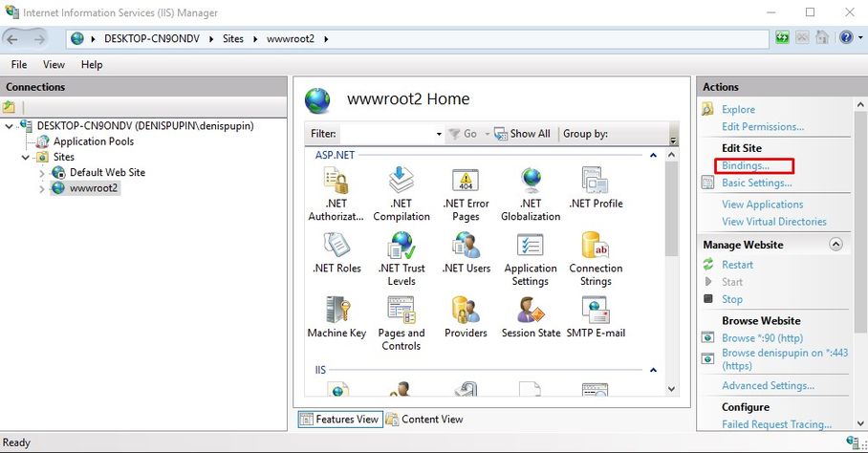Click the home icon in the top toolbar
The width and height of the screenshot is (868, 453).
coord(822,37)
